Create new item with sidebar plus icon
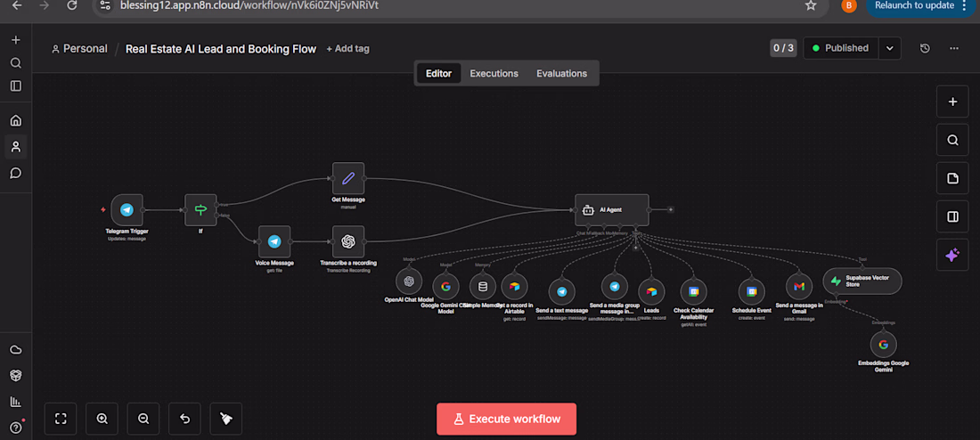This screenshot has height=440, width=980. coord(16,40)
